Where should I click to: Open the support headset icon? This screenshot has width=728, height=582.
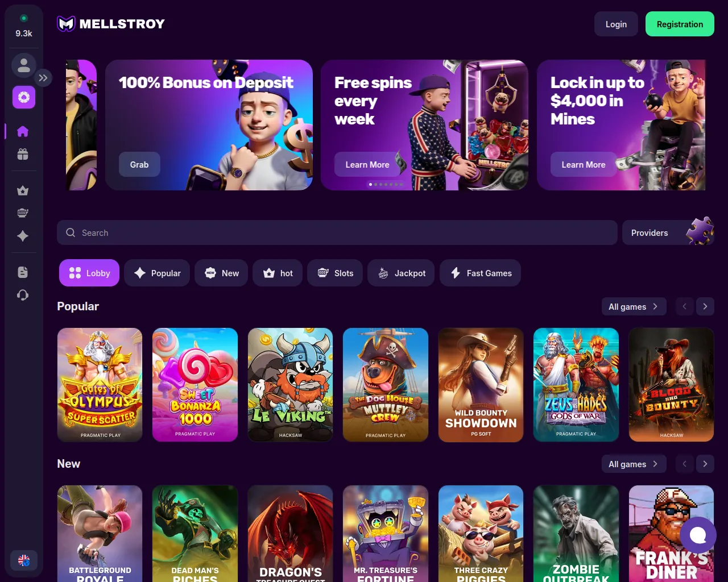pos(23,295)
